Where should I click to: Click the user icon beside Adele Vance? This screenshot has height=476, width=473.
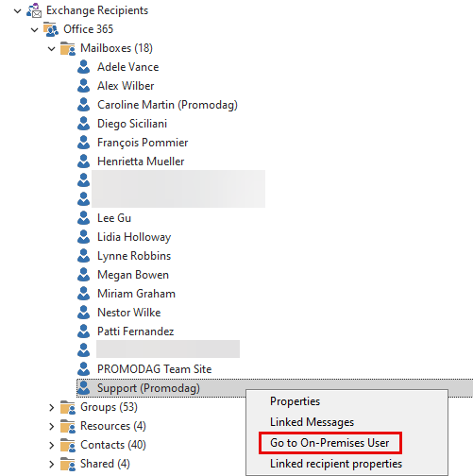(84, 67)
